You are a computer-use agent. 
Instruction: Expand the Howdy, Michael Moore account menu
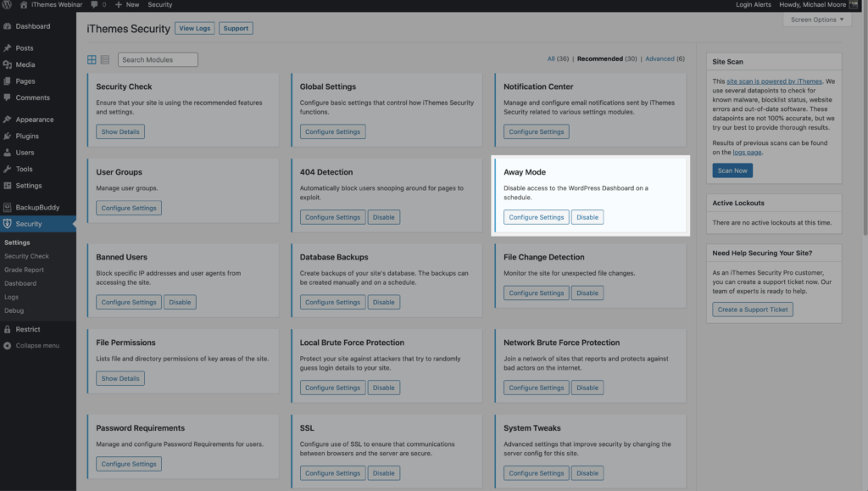[811, 4]
